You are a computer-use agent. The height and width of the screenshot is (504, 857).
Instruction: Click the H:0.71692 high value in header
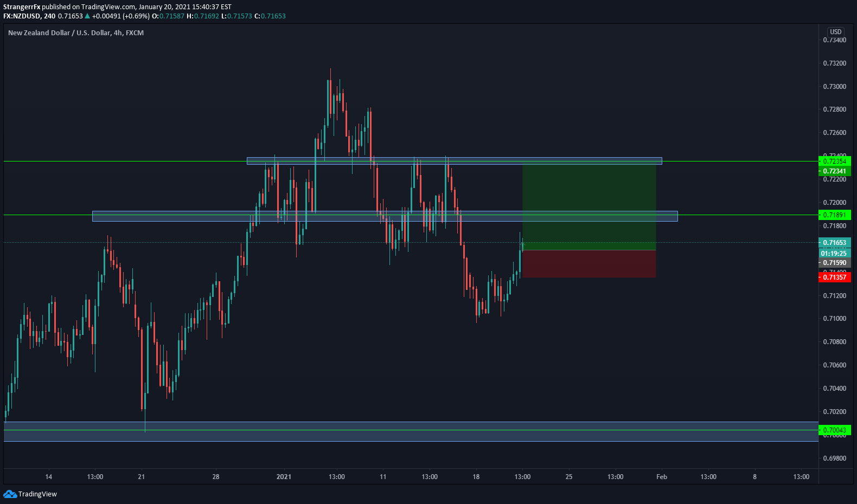point(203,16)
